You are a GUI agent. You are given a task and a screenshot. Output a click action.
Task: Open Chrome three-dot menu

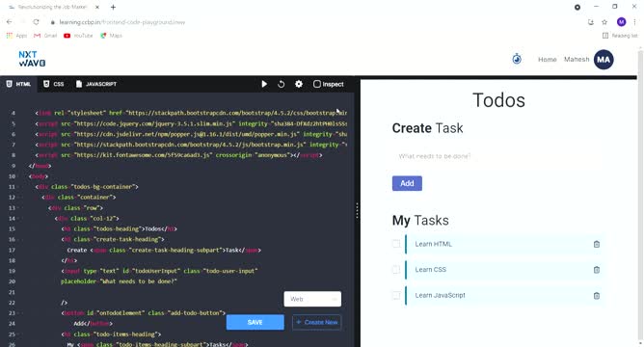click(x=634, y=22)
